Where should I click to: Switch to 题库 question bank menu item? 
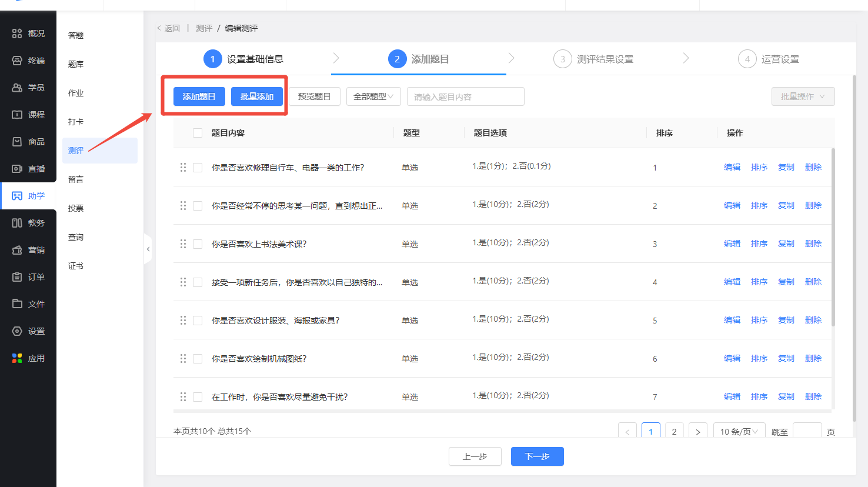pos(76,64)
